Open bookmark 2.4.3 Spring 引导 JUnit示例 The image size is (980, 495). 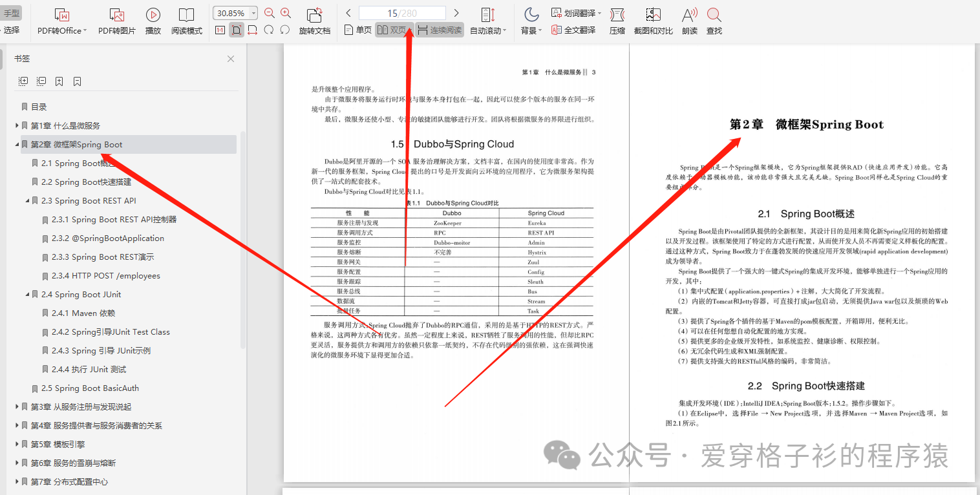[x=101, y=351]
